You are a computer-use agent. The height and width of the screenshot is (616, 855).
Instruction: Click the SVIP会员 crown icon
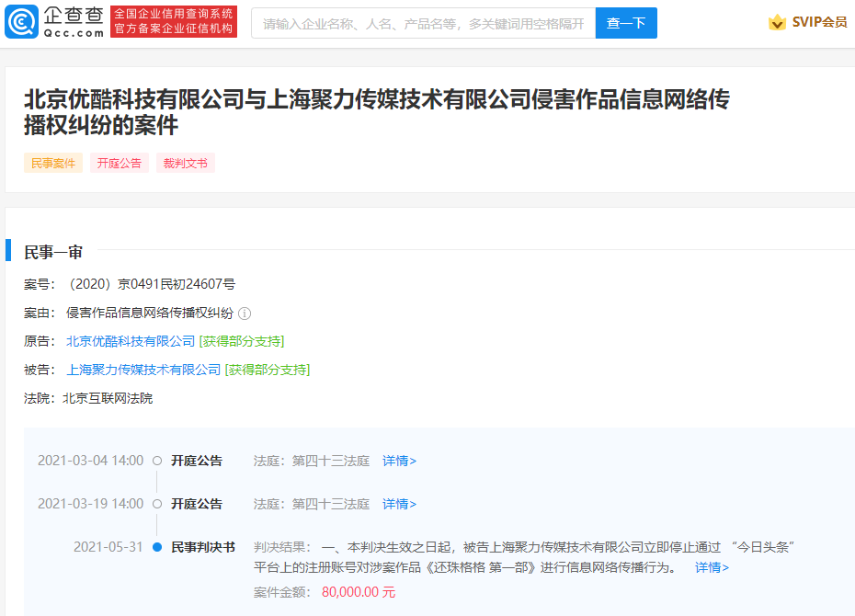(777, 22)
